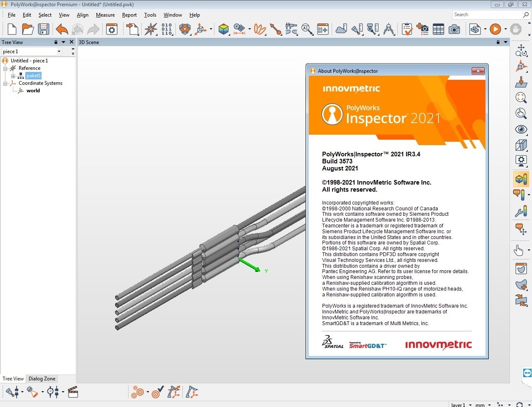Switch to the Dialog Zone tab
532x407 pixels.
[x=42, y=379]
